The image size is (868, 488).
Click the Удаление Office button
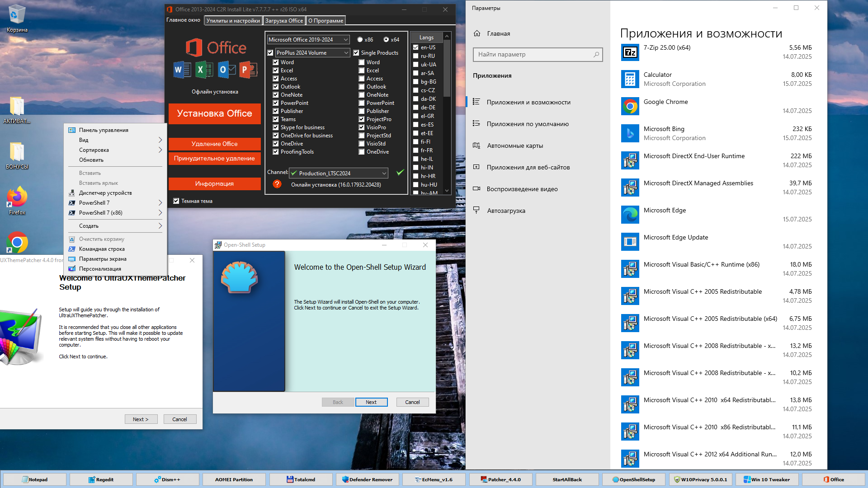click(214, 144)
